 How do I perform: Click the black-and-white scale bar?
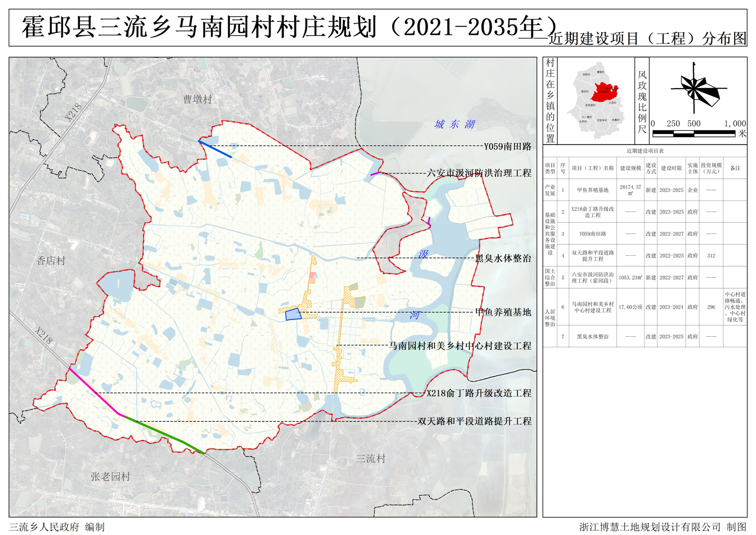(x=694, y=134)
